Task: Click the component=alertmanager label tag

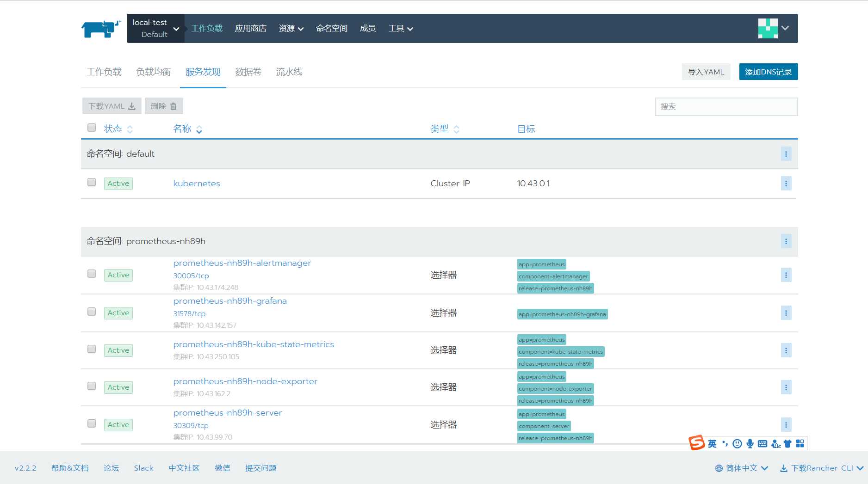Action: click(x=553, y=276)
